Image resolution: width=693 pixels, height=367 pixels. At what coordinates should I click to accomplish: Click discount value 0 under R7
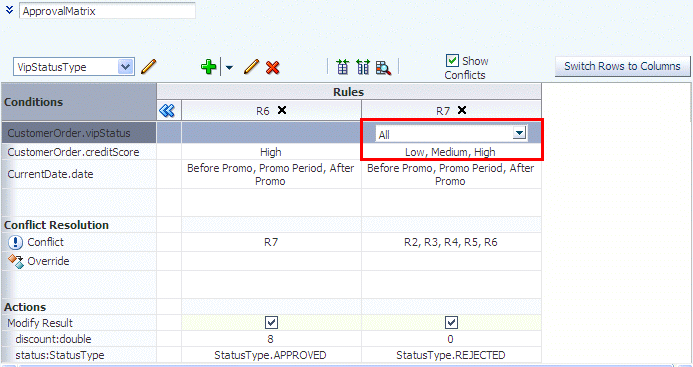tap(450, 339)
